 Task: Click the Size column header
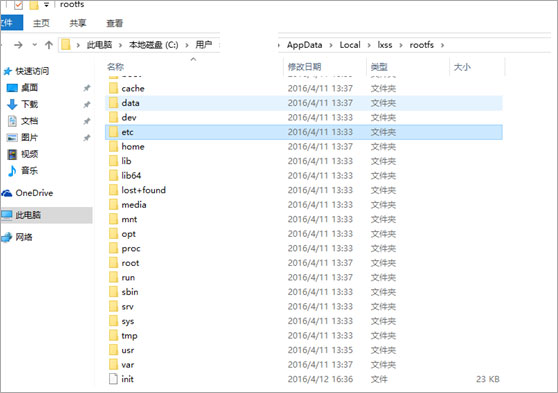[x=462, y=67]
